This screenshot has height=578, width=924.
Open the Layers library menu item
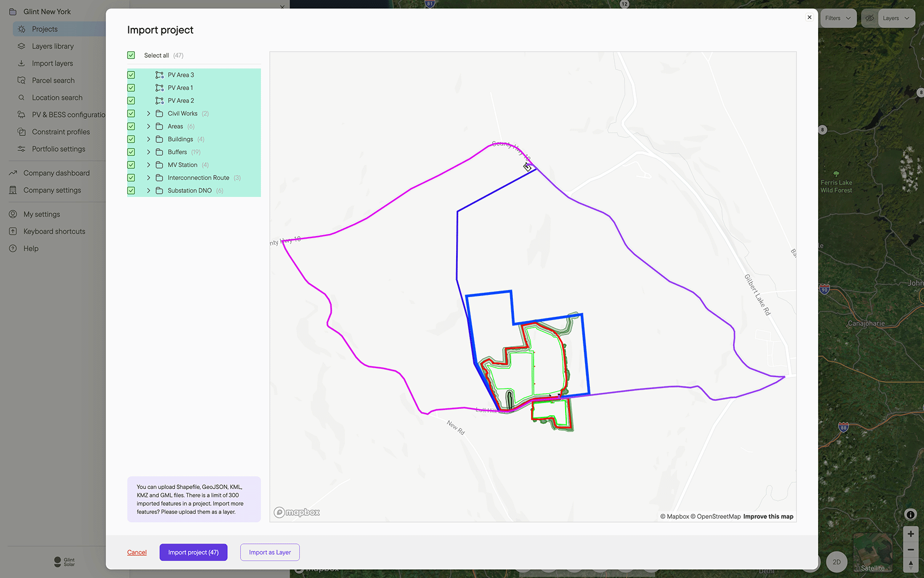click(52, 46)
